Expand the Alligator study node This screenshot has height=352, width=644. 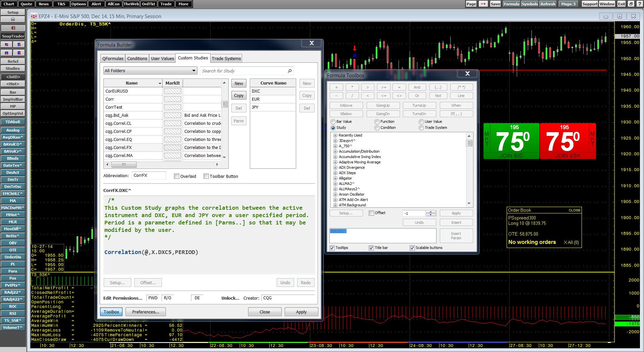335,179
